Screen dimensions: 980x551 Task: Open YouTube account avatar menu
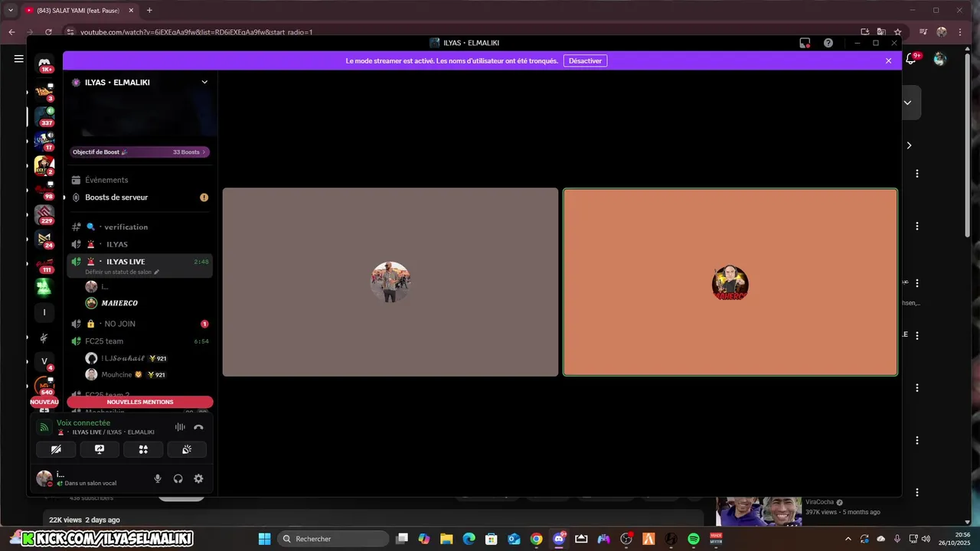point(940,59)
